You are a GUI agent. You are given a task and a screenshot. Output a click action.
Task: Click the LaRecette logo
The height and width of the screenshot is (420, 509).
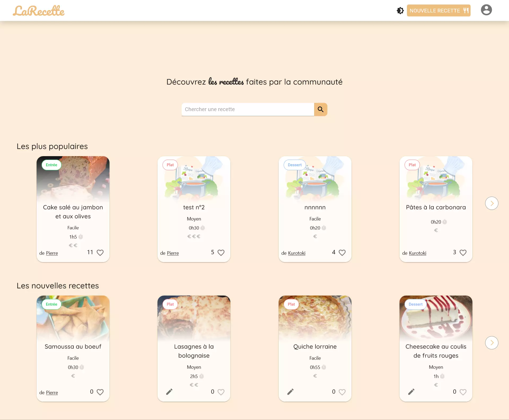click(39, 10)
